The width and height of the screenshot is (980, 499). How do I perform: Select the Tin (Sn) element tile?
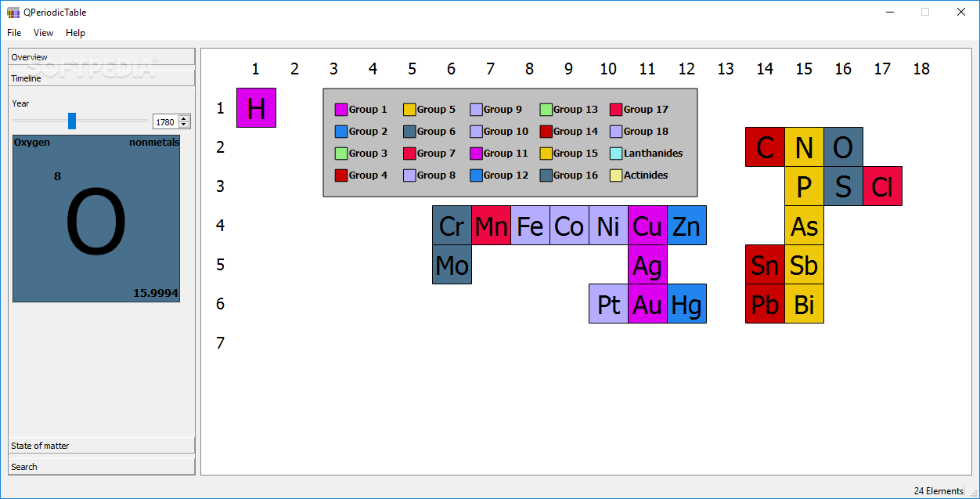(765, 265)
